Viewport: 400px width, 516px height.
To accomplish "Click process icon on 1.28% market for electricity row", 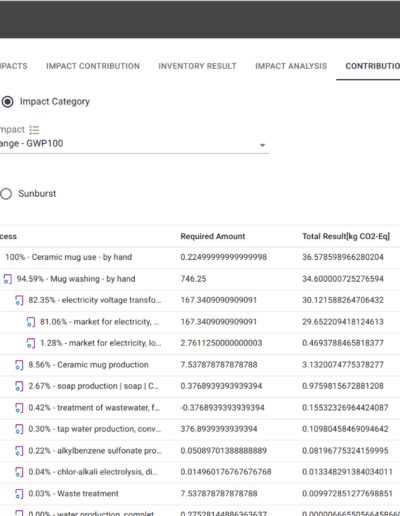I will point(31,343).
